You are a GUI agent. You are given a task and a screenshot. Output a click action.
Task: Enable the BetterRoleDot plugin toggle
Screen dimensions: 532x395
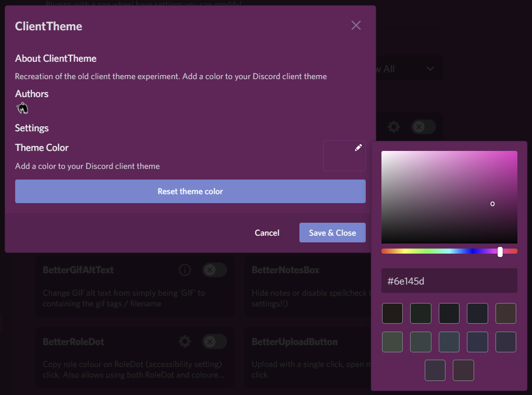point(214,341)
